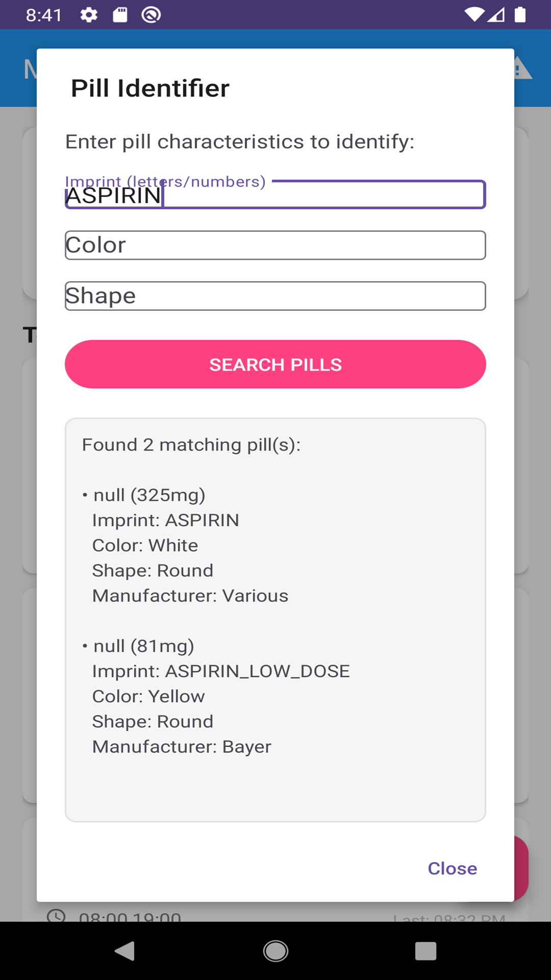Tap the 8:41 clock in status bar

click(x=44, y=15)
